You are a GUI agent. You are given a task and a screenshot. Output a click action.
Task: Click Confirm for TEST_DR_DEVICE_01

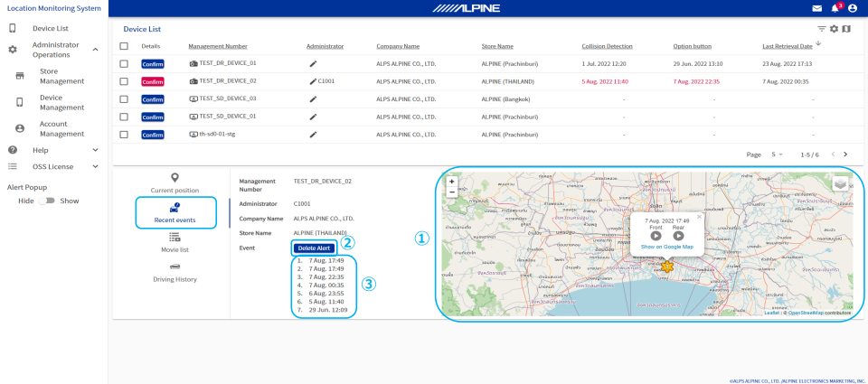153,63
